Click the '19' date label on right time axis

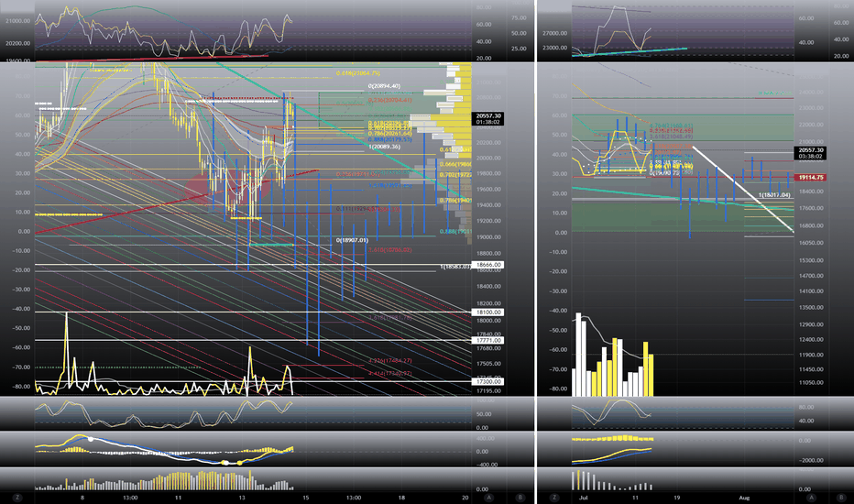676,498
